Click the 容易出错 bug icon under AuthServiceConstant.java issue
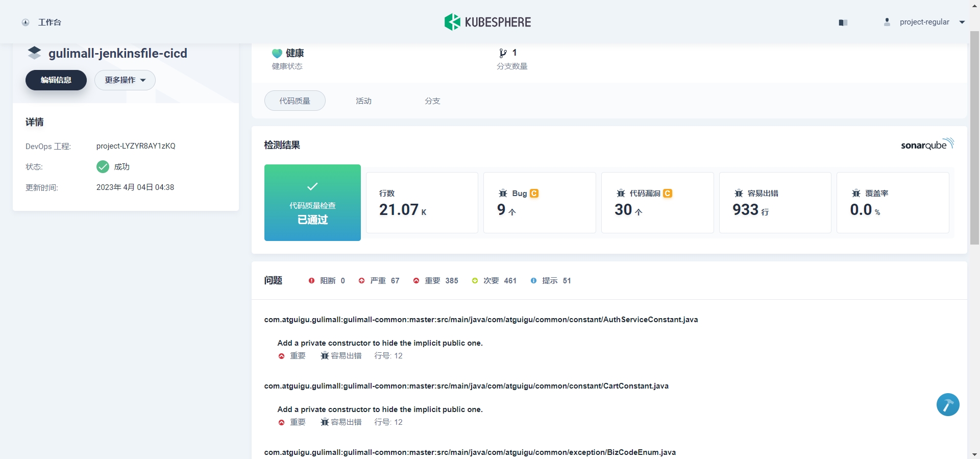Screen dimensions: 980x459 click(x=325, y=356)
